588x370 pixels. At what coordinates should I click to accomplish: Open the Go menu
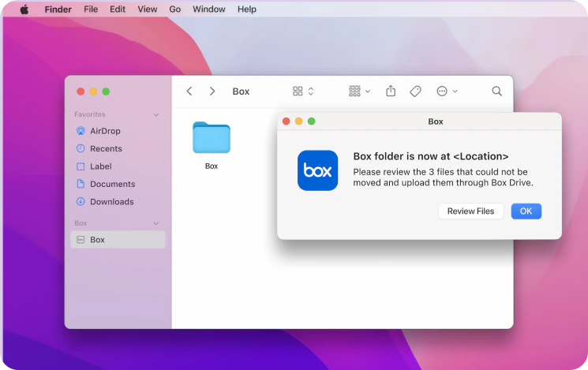[174, 9]
